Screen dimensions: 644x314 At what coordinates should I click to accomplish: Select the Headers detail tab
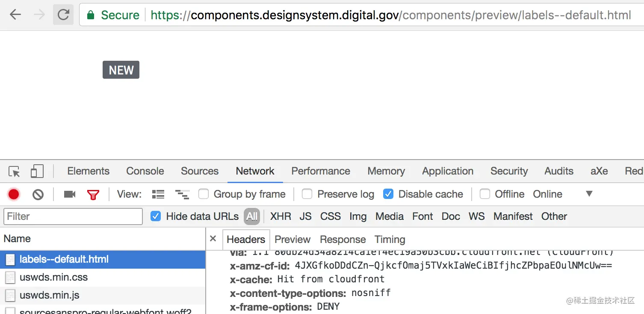pyautogui.click(x=246, y=240)
